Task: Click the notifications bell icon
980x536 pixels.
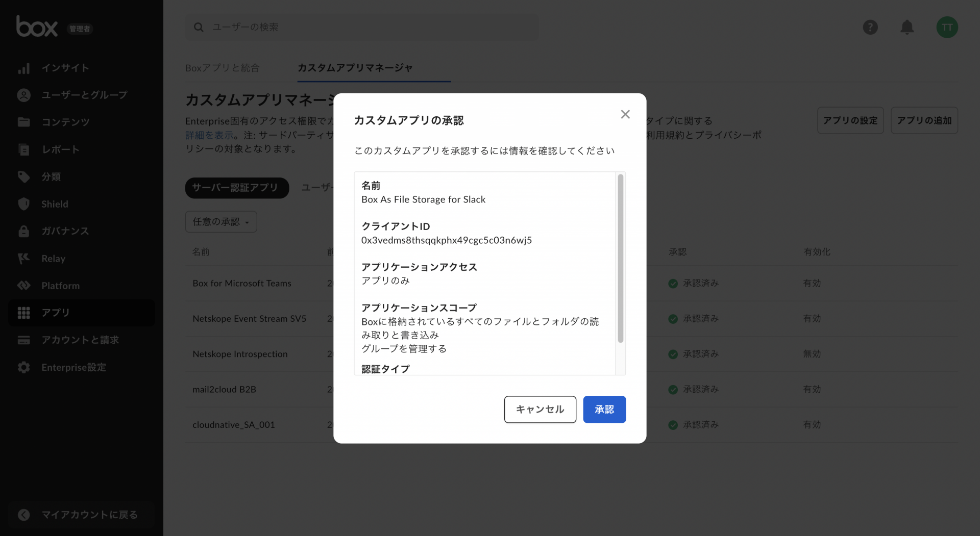Action: [x=907, y=27]
